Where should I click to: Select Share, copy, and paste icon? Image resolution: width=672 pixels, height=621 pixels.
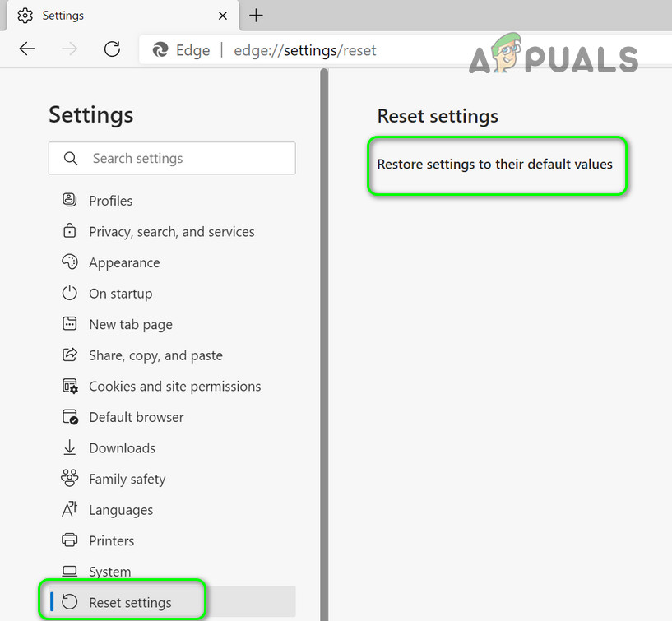tap(70, 355)
